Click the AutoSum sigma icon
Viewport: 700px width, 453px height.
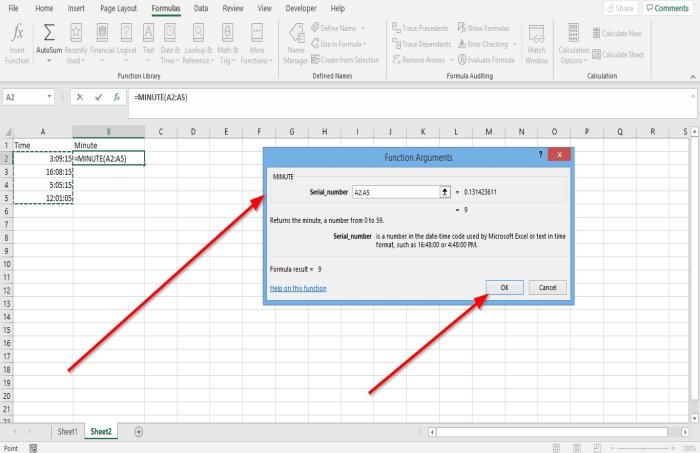[x=49, y=33]
